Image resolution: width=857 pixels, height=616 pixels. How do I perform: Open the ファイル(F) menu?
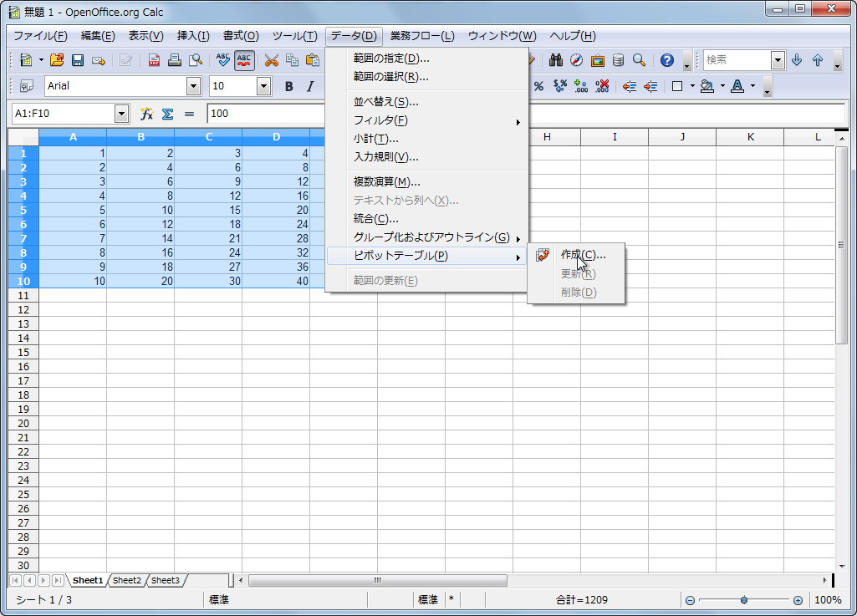[x=40, y=36]
